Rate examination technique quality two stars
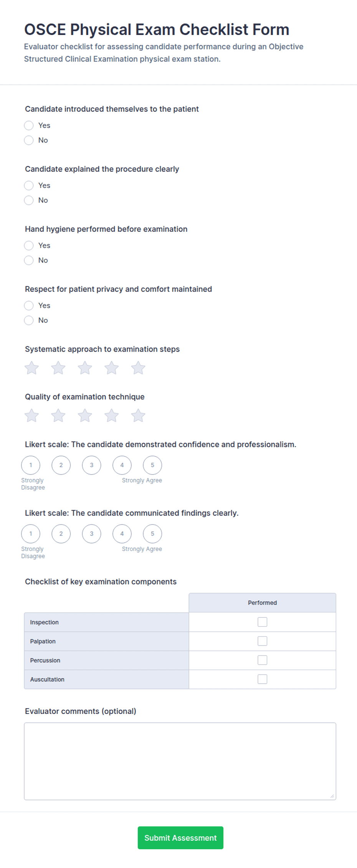Viewport: 357px width, 868px height. tap(58, 415)
